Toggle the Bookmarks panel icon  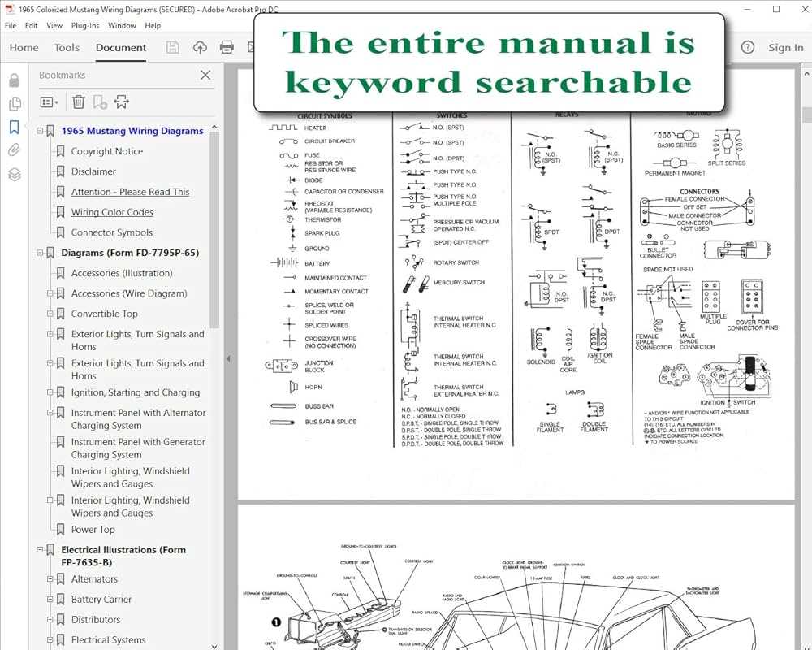click(x=15, y=127)
